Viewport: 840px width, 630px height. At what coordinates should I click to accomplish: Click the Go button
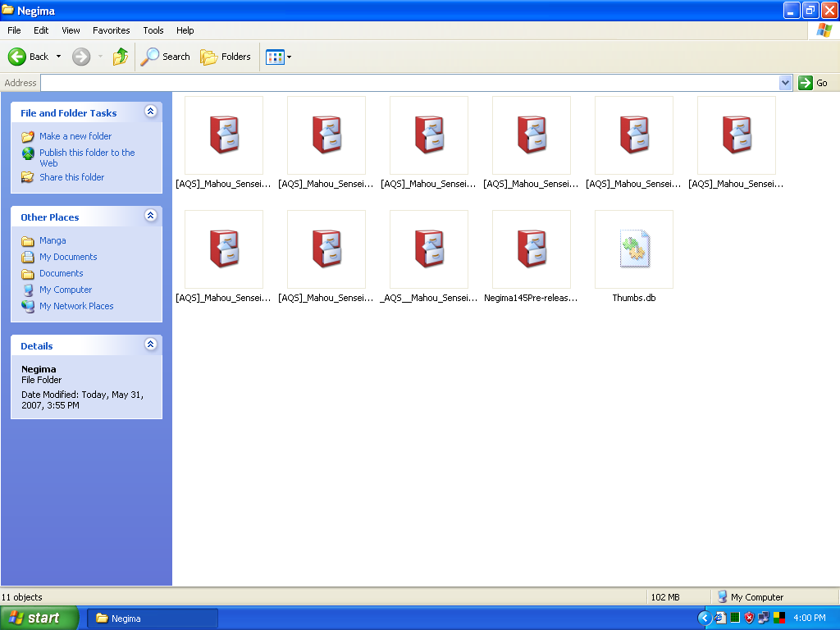click(813, 83)
